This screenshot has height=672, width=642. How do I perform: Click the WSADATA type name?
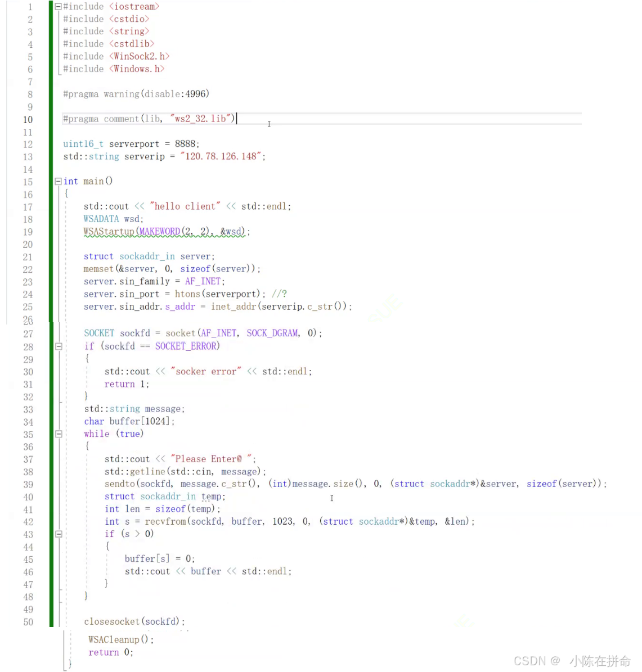point(101,219)
